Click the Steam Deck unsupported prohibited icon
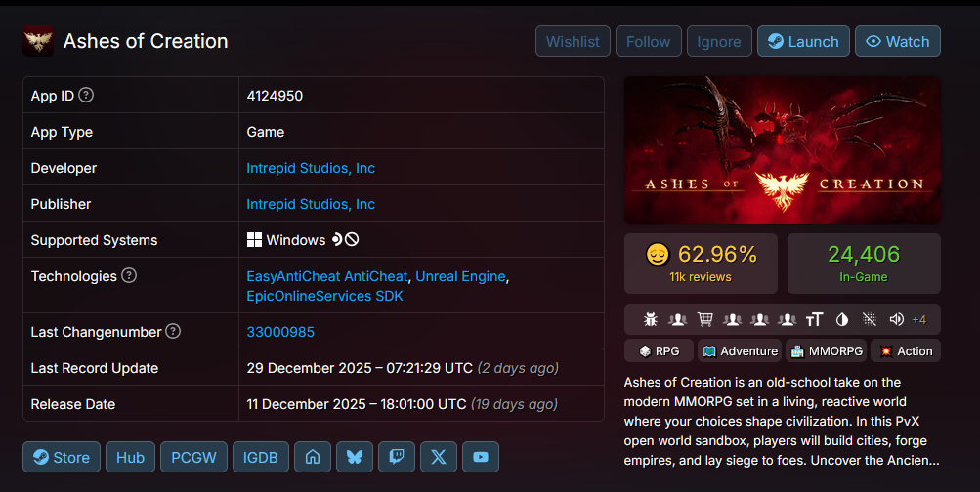 pos(352,239)
